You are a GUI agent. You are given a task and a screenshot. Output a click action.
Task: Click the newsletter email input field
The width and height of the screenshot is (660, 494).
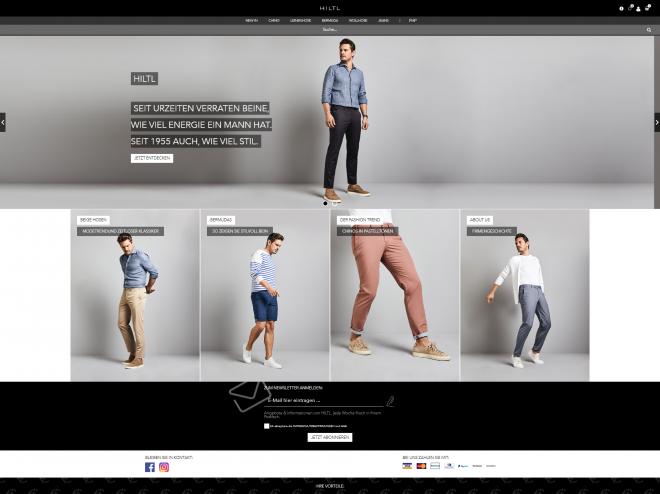pos(324,401)
